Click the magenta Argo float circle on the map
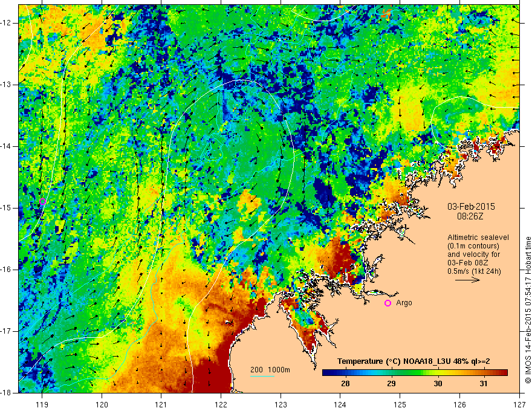Image resolution: width=532 pixels, height=411 pixels. 42,201
